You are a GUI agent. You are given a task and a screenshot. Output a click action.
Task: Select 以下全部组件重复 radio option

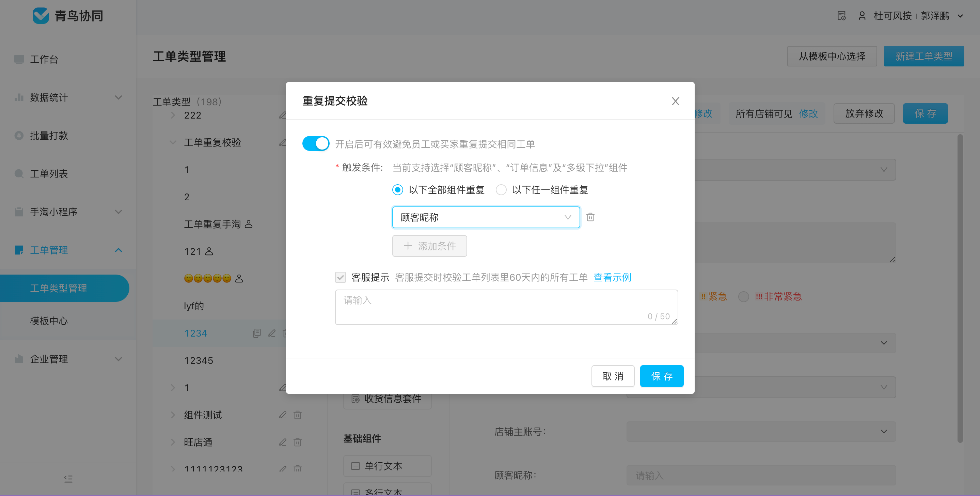(x=398, y=189)
